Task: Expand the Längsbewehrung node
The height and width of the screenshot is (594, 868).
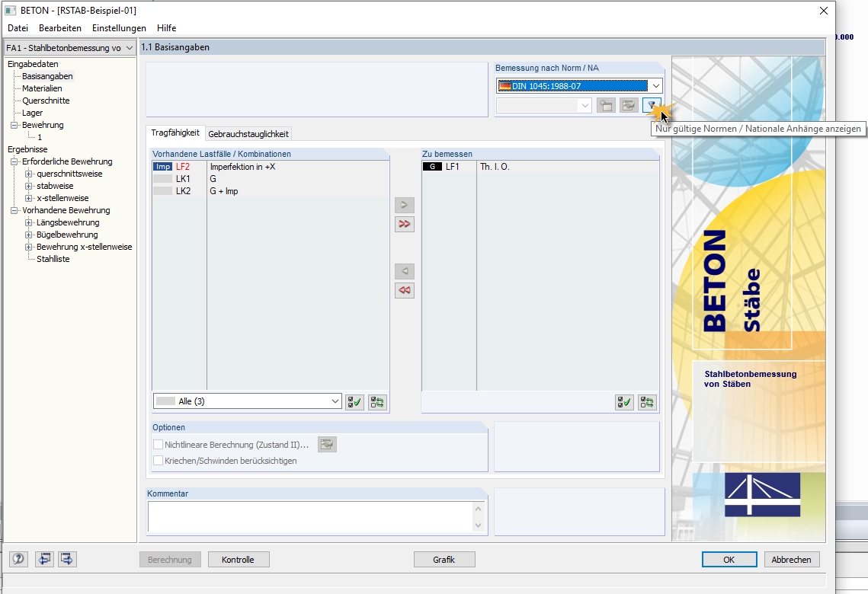Action: coord(29,222)
